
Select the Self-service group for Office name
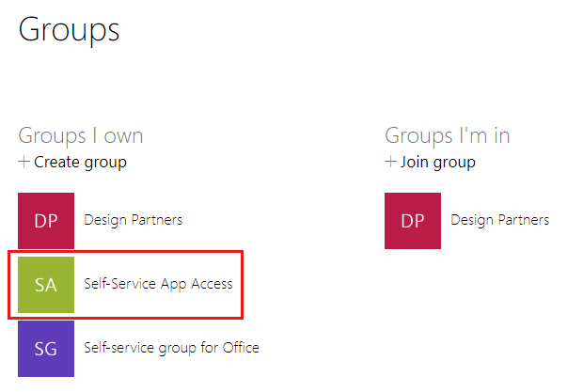(x=171, y=348)
